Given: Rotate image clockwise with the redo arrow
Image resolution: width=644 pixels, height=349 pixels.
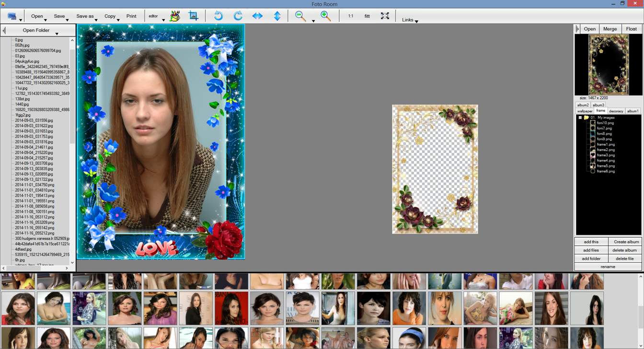Looking at the screenshot, I should tap(238, 16).
